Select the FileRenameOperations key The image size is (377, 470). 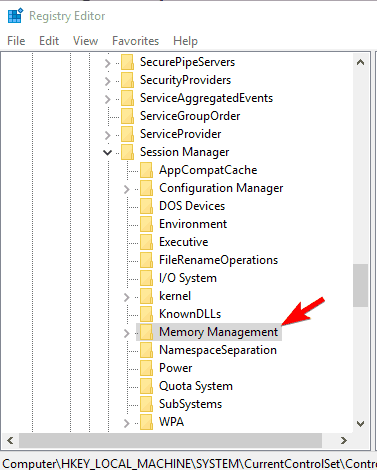(x=218, y=260)
